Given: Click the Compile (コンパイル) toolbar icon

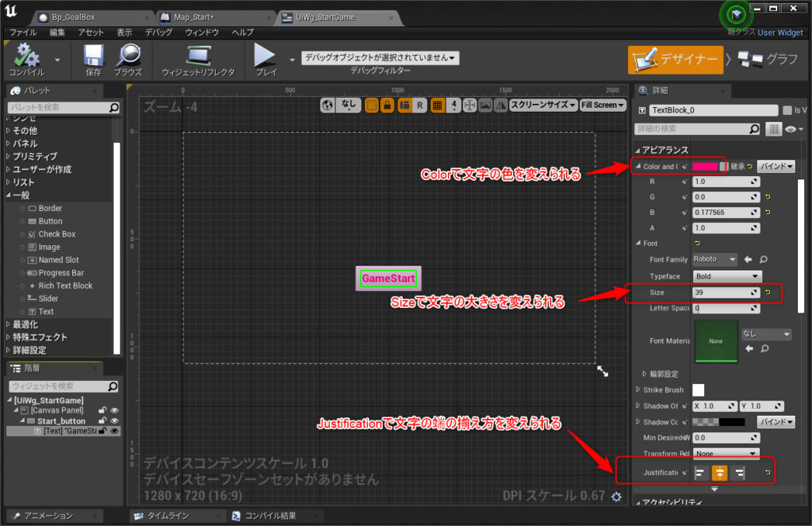Looking at the screenshot, I should tap(27, 56).
